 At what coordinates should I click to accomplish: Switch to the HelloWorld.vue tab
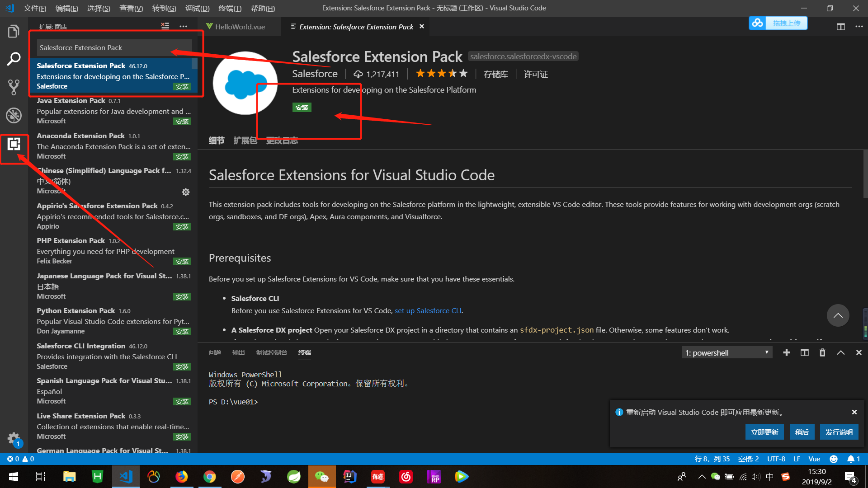pyautogui.click(x=240, y=26)
